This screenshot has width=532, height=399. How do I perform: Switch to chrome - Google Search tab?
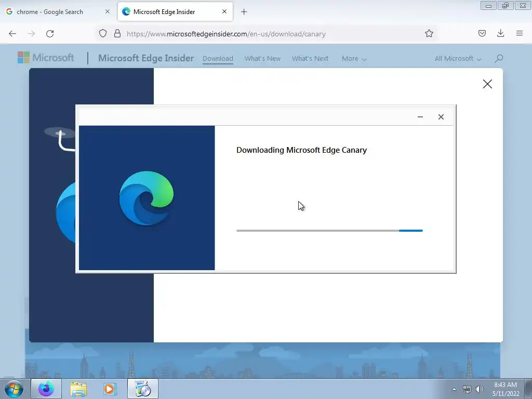[x=57, y=12]
